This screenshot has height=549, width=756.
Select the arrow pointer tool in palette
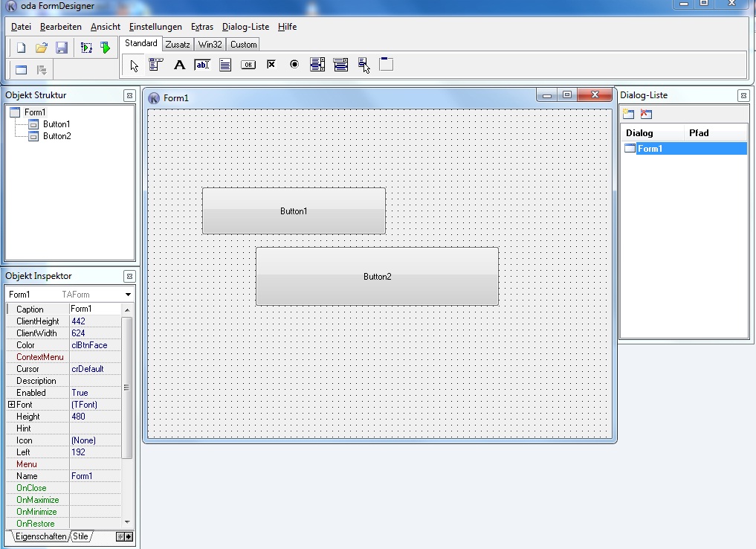pyautogui.click(x=135, y=65)
